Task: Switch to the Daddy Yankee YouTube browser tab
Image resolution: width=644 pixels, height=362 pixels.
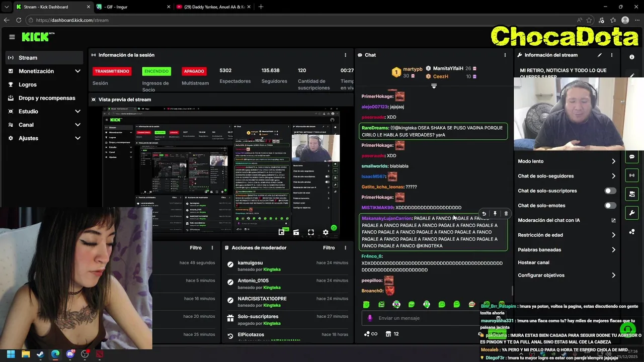Action: coord(213,7)
